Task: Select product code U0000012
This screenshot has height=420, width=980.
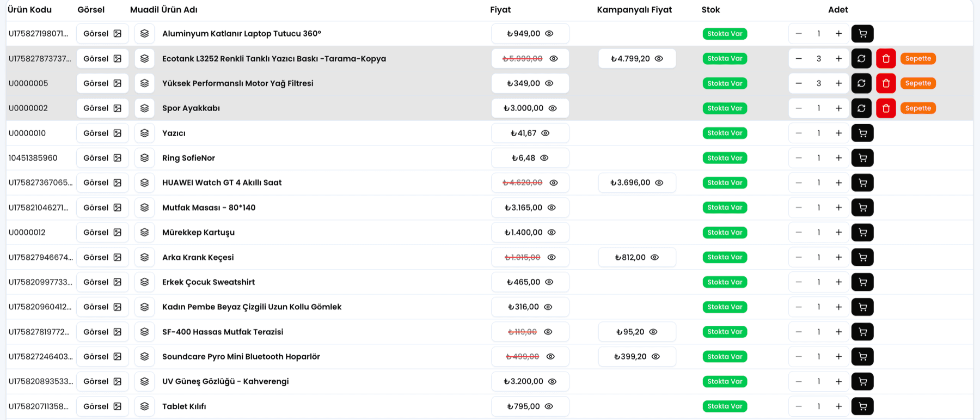Action: coord(27,233)
